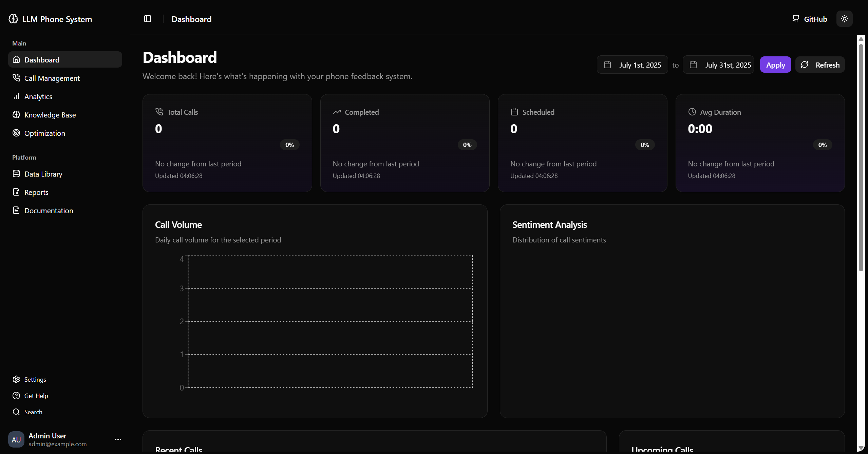Toggle the sidebar collapse icon
Screen dimensions: 868x454
point(147,19)
